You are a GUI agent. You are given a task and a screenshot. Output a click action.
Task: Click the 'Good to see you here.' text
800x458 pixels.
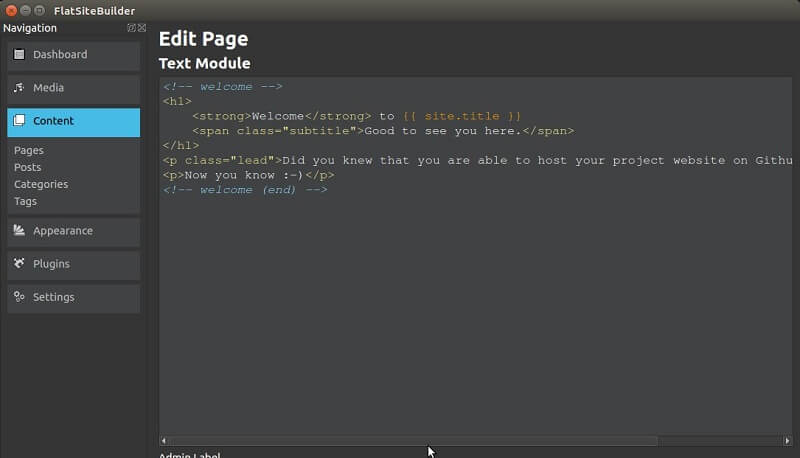click(x=443, y=131)
